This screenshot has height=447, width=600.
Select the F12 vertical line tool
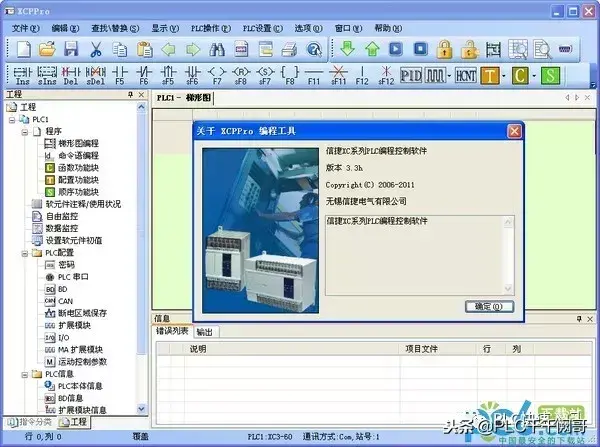362,76
